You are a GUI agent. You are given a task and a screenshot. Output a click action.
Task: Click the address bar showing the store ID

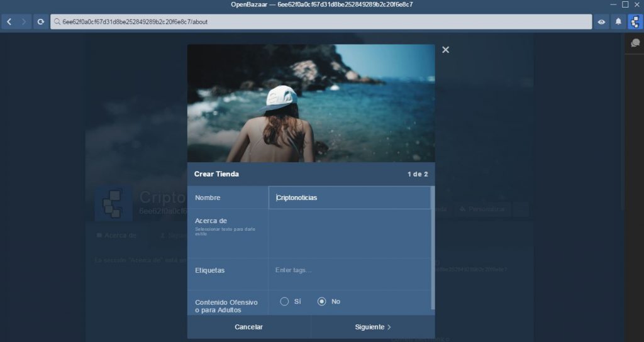tap(321, 22)
